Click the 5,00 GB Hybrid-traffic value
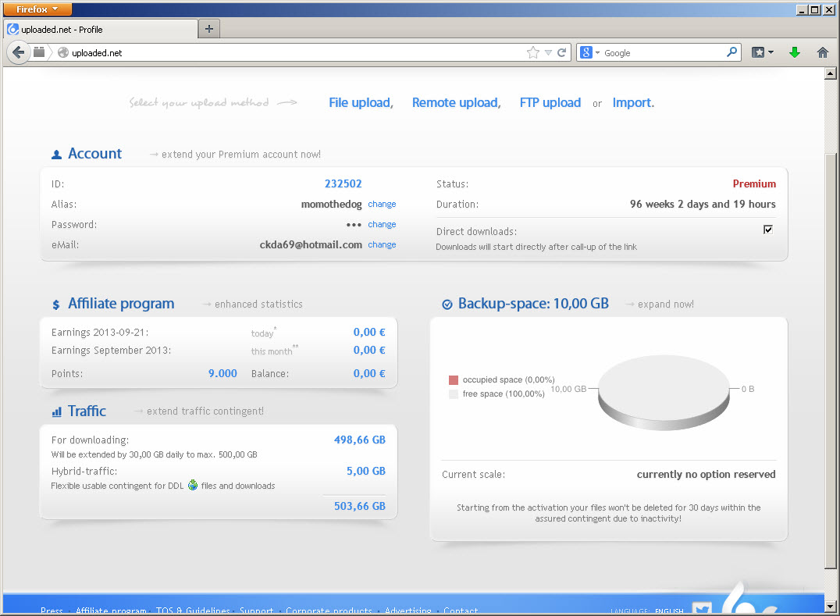This screenshot has width=840, height=616. coord(366,471)
